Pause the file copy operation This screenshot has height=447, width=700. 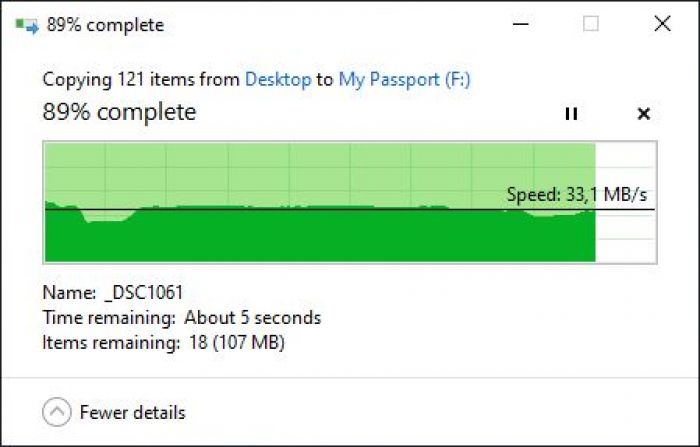571,114
